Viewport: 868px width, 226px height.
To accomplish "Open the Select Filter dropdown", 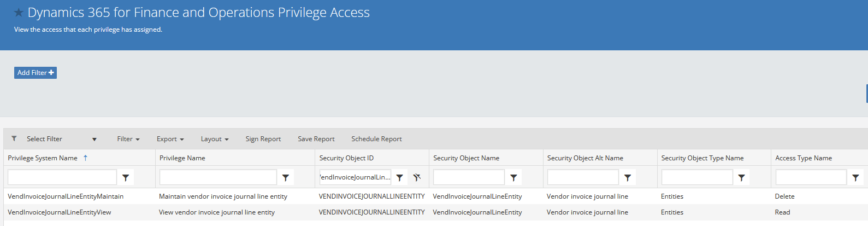I will pyautogui.click(x=61, y=139).
